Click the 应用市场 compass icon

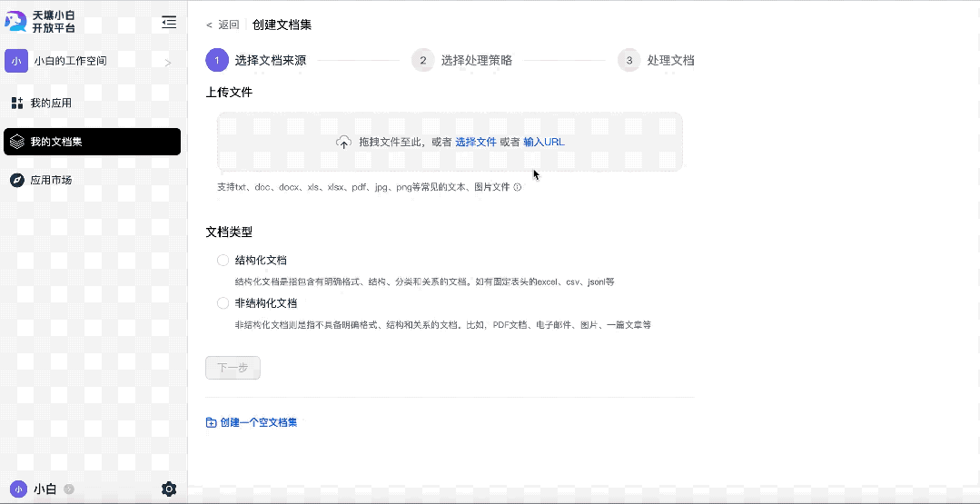tap(17, 180)
